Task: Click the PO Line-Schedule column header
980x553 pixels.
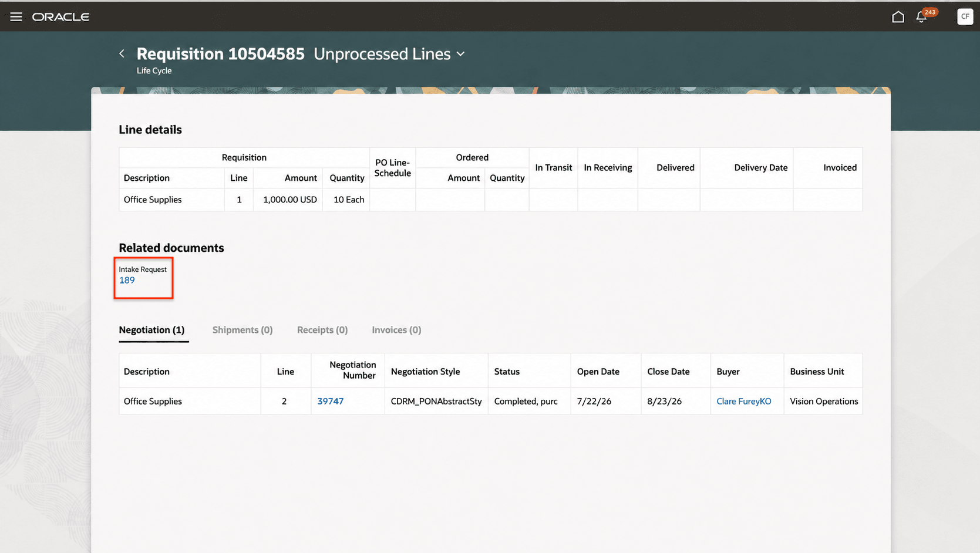Action: point(392,168)
